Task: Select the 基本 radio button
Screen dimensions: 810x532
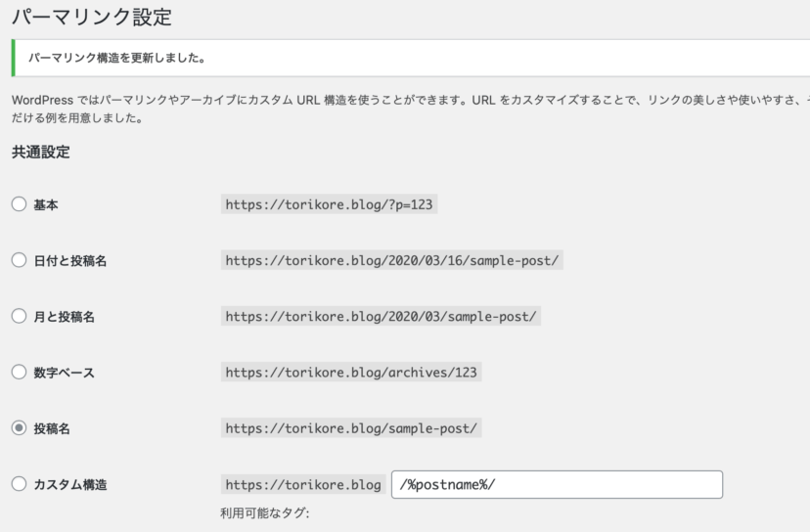Action: point(19,204)
